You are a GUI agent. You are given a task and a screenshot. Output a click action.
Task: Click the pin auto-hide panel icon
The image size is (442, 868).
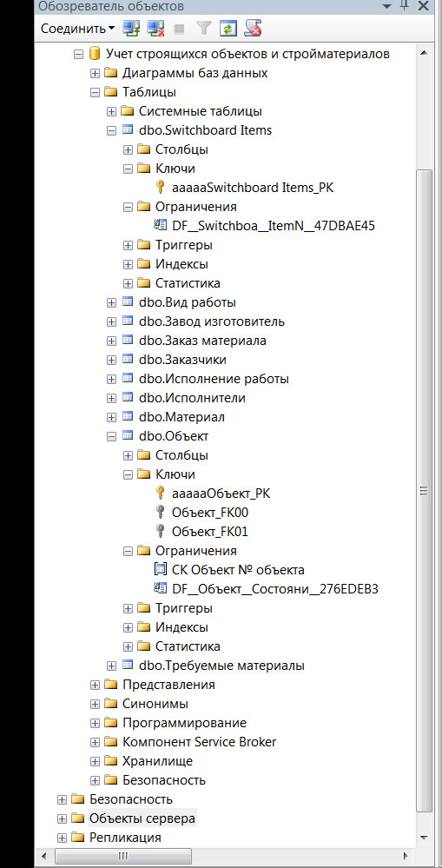pos(405,5)
